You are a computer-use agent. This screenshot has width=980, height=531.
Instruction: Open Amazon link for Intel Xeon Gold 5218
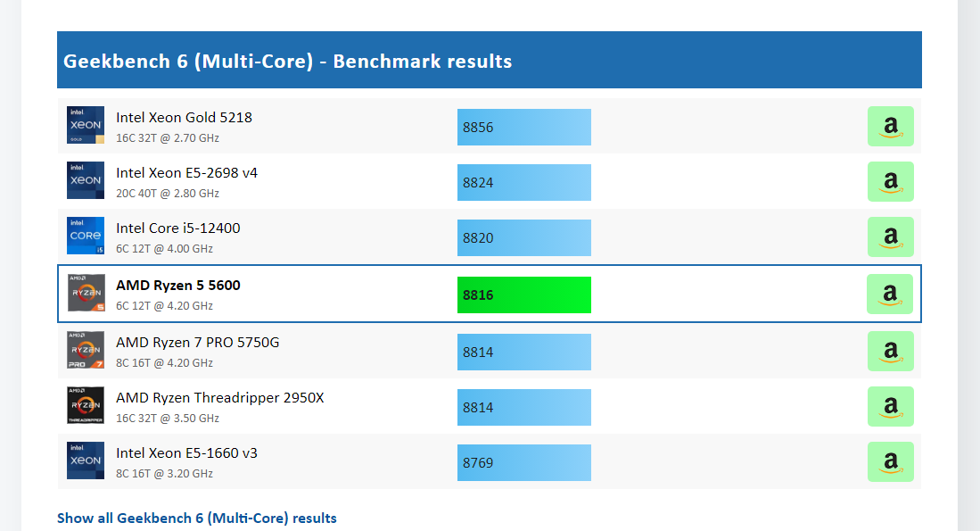point(890,127)
